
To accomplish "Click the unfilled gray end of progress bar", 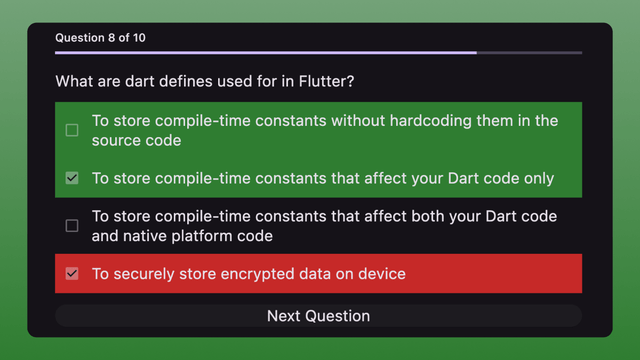I will coord(529,53).
